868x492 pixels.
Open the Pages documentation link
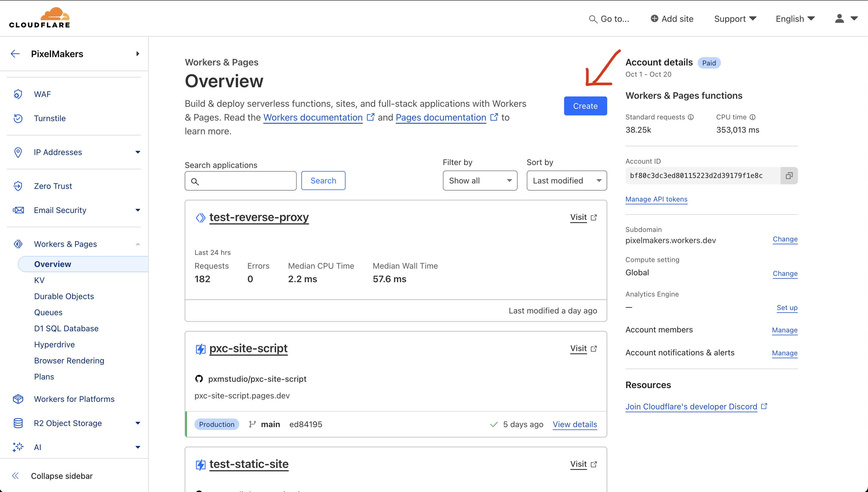[x=441, y=117]
